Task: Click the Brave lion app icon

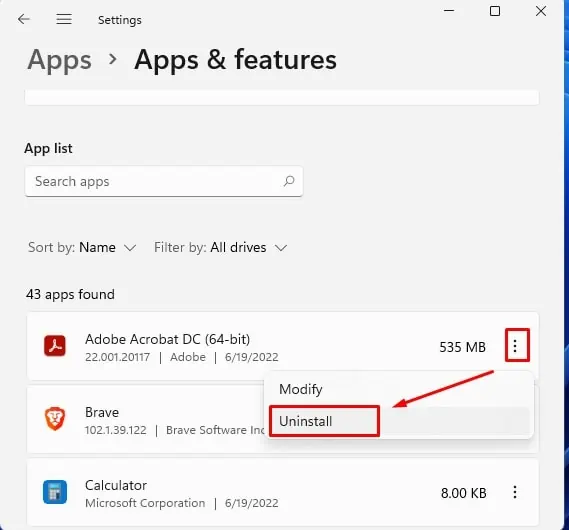Action: pyautogui.click(x=55, y=419)
